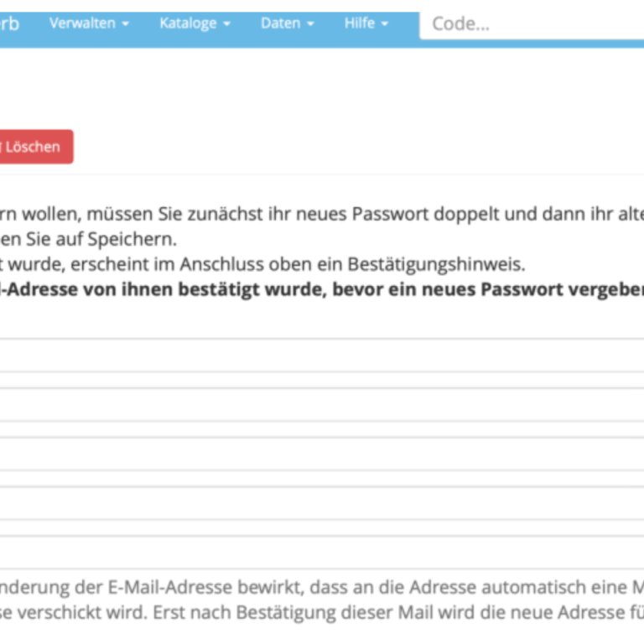Click the brand link ending in 'rb'

pos(9,23)
